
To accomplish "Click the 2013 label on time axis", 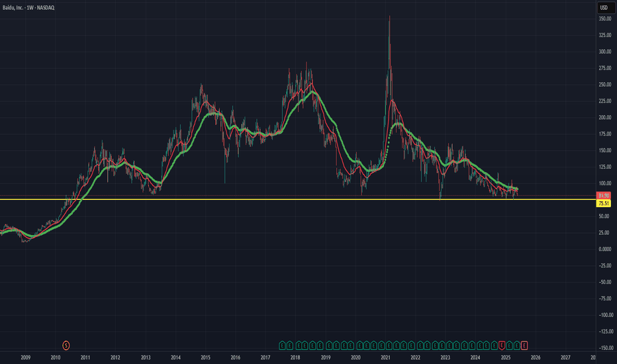I will 146,357.
